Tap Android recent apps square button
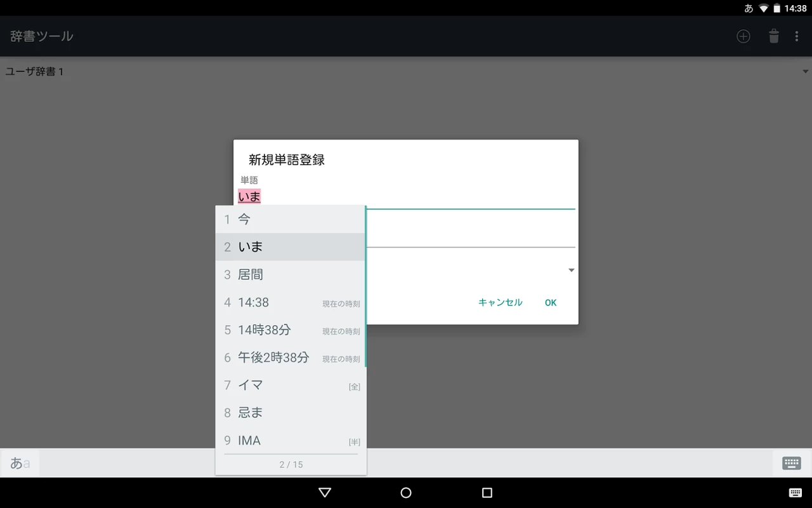The image size is (812, 508). click(x=487, y=493)
